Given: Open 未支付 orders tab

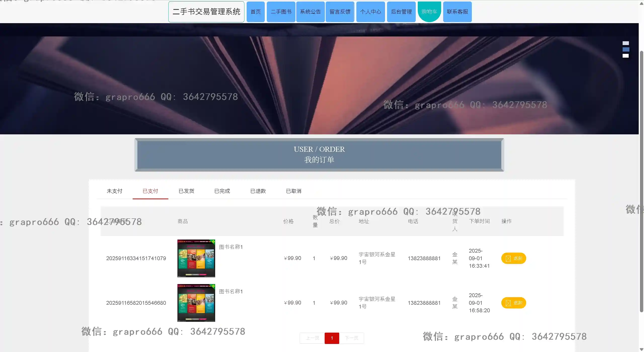Looking at the screenshot, I should (115, 191).
